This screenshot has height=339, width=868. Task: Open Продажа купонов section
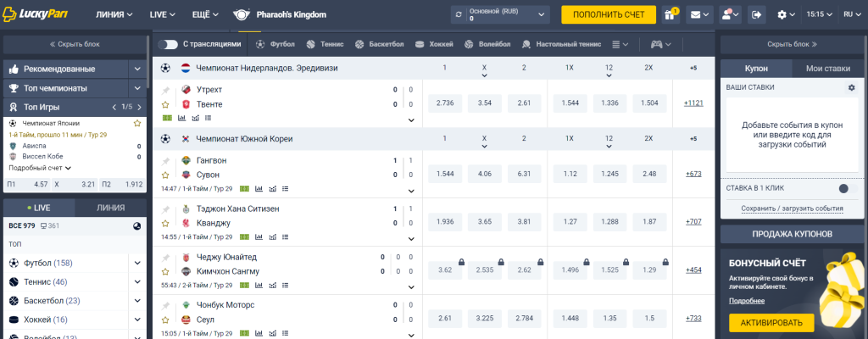792,234
